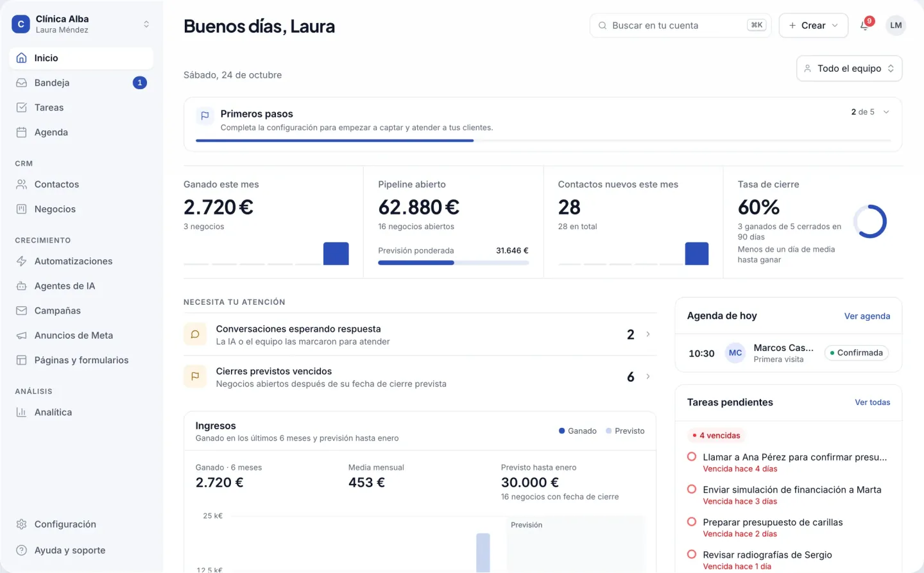This screenshot has height=573, width=924.
Task: Mark 'Revisar radiografías de Sergio' task complete
Action: pyautogui.click(x=692, y=554)
